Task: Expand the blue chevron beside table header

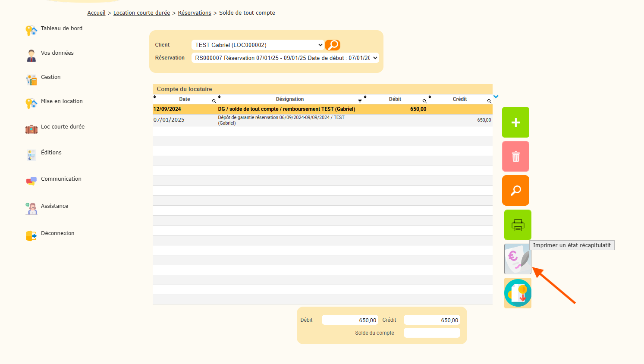Action: (496, 97)
